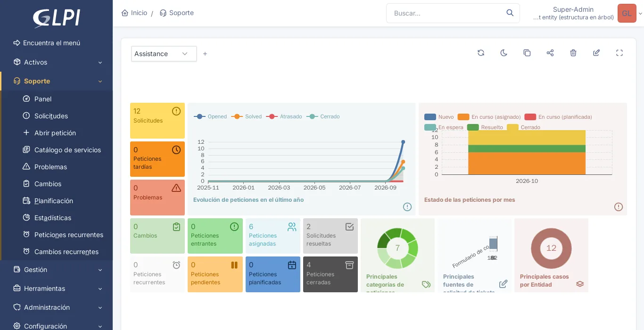Open Cambios in the sidebar
This screenshot has height=330, width=644.
tap(57, 184)
